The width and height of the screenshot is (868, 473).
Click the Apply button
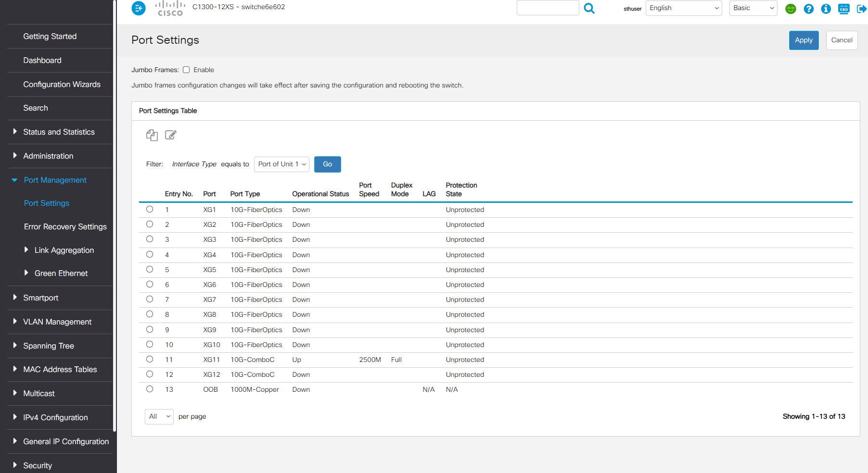(x=804, y=40)
